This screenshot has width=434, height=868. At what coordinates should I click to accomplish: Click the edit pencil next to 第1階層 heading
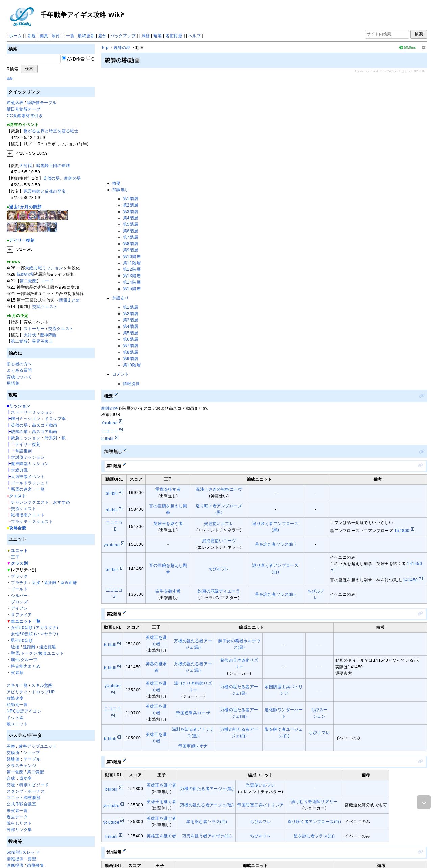click(124, 465)
